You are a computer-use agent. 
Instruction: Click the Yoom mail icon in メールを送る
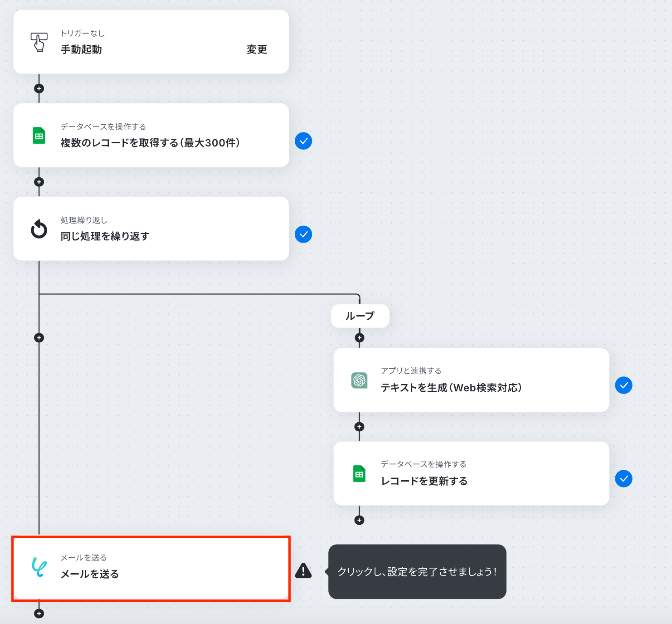39,567
